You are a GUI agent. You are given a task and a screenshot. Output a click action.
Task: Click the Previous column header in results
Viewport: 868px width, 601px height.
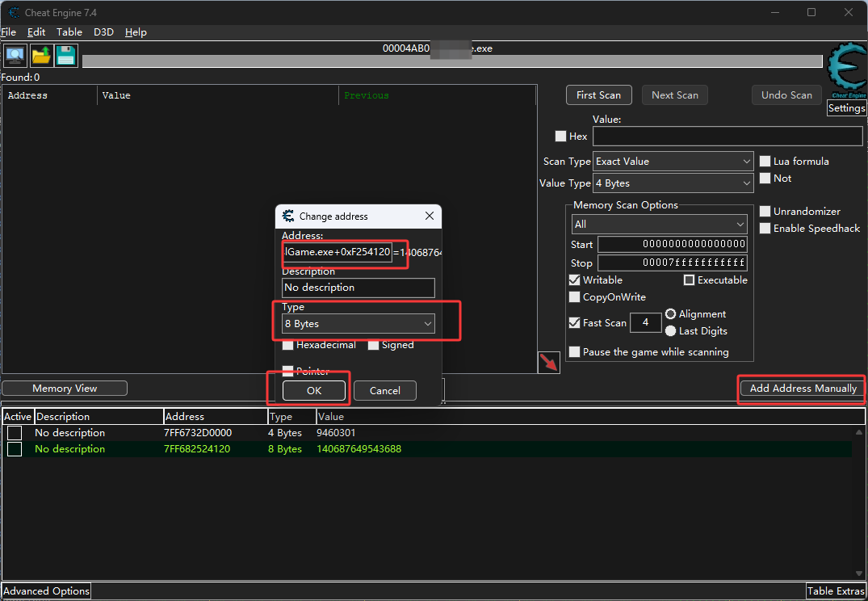438,95
